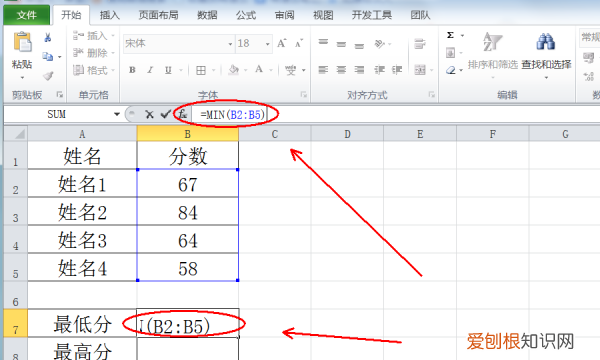
Task: Increase font size with larger A
Action: coord(282,43)
